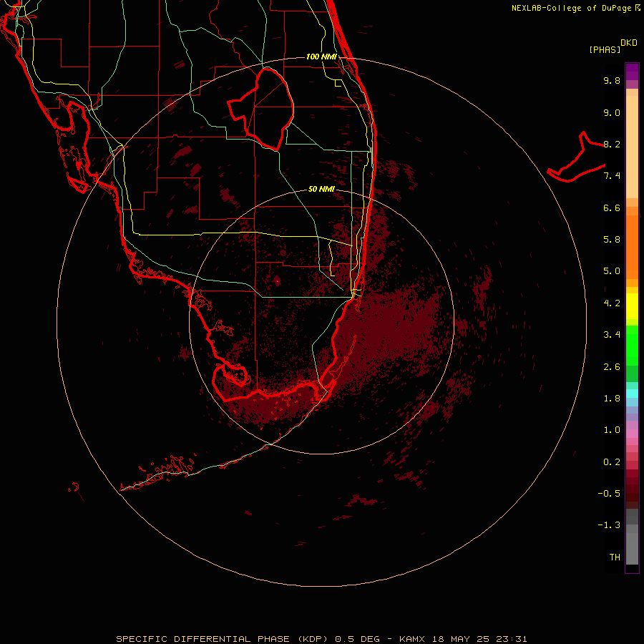
Task: Click the Specific Differential Phase caption text
Action: [x=321, y=639]
